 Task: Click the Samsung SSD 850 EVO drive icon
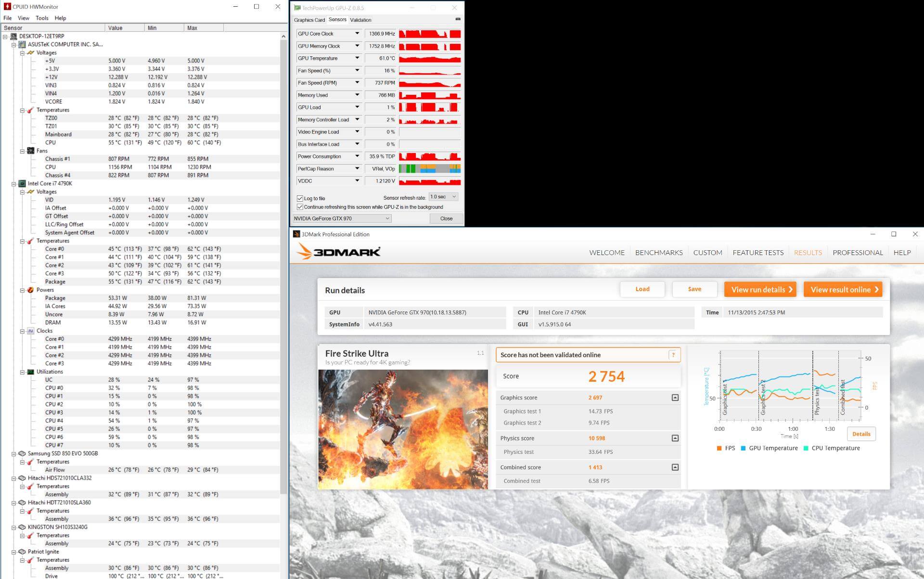click(x=22, y=453)
